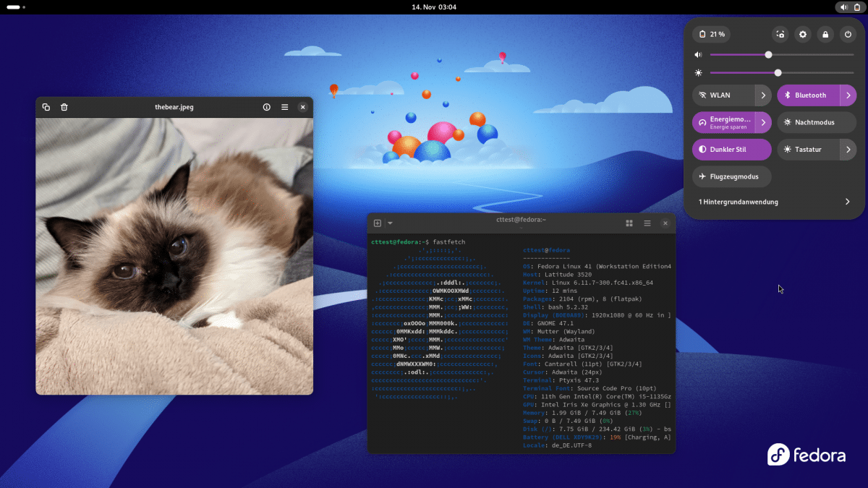
Task: Click the brightness sun icon beside slider
Action: coord(698,73)
